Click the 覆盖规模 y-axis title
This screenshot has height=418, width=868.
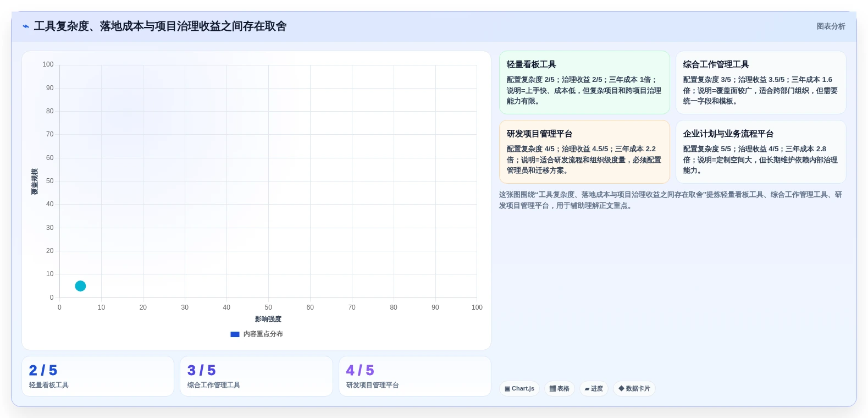click(35, 182)
